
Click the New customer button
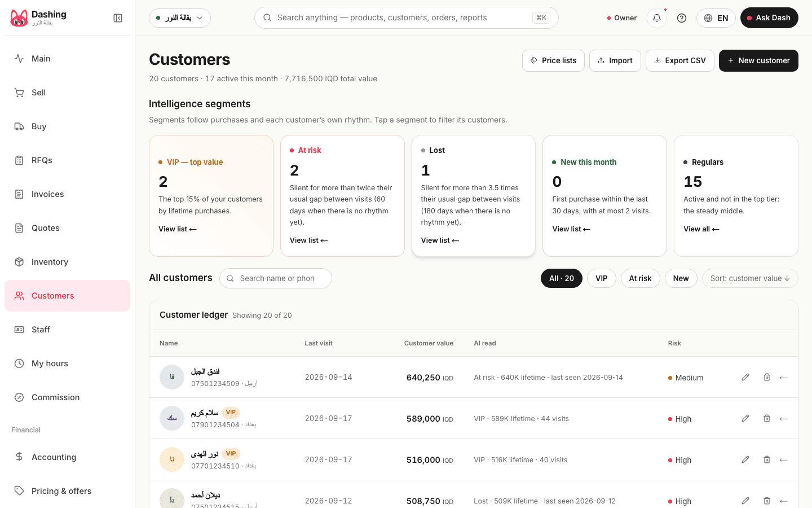coord(758,60)
